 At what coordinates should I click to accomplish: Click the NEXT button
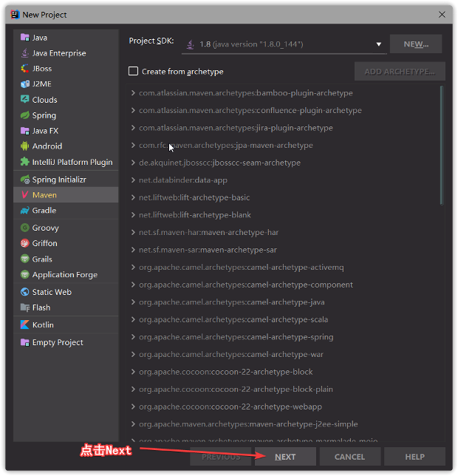point(285,456)
